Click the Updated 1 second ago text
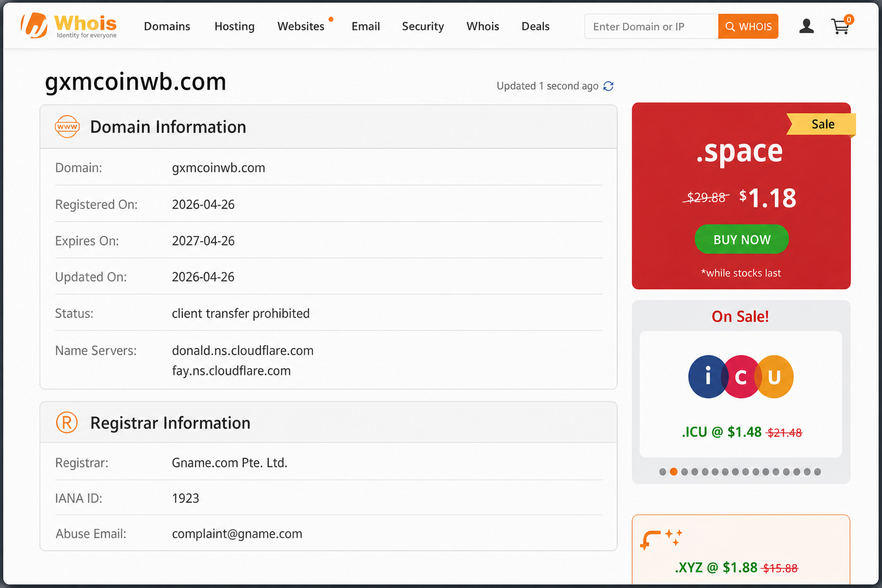The height and width of the screenshot is (588, 882). pos(547,86)
